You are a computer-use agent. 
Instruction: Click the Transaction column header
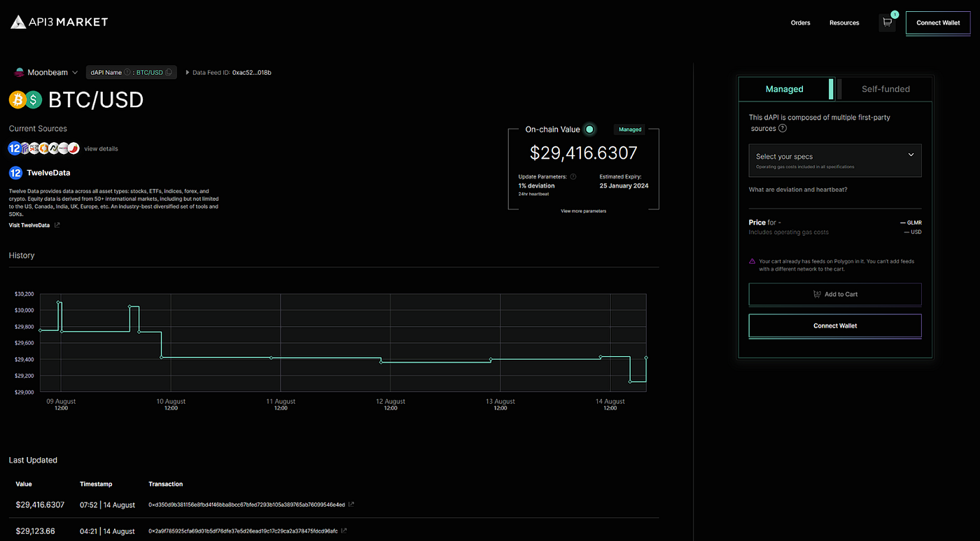166,484
